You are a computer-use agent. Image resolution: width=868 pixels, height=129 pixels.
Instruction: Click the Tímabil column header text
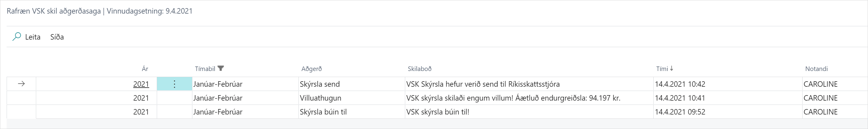pyautogui.click(x=205, y=69)
